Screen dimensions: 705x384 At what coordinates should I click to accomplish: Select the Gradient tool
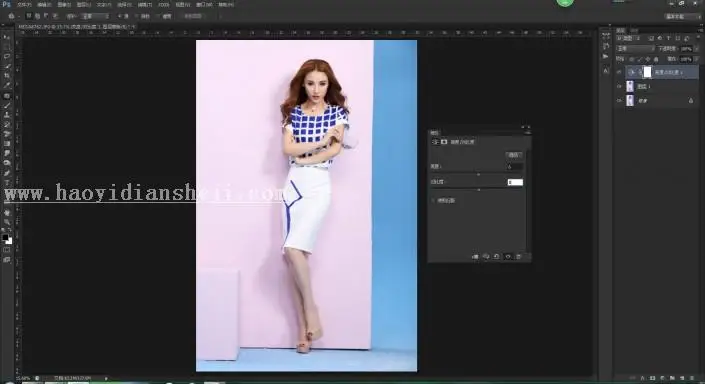tap(7, 144)
